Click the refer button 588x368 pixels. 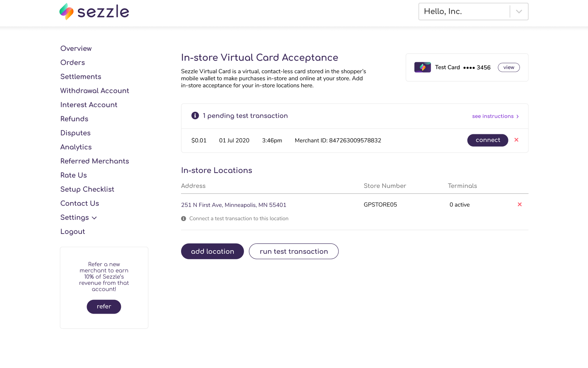104,307
